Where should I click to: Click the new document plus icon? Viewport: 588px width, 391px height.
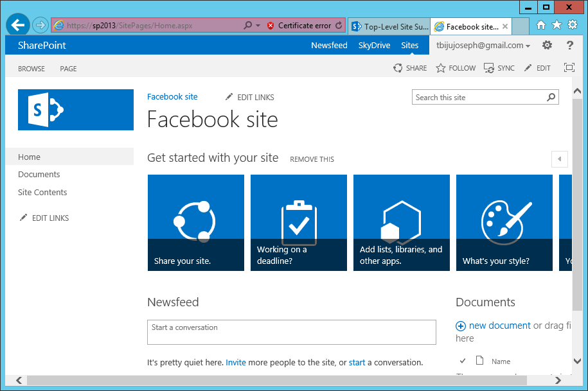pyautogui.click(x=461, y=326)
